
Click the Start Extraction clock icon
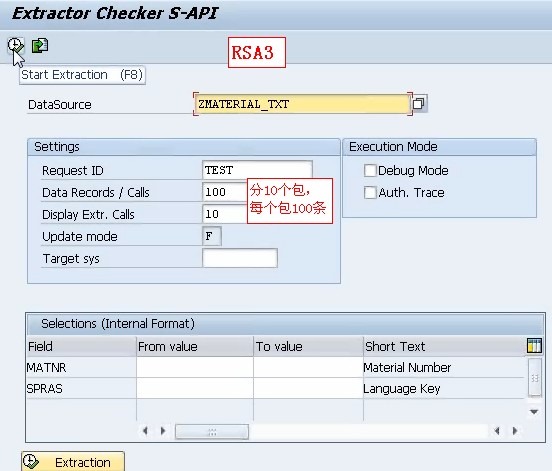pyautogui.click(x=15, y=45)
